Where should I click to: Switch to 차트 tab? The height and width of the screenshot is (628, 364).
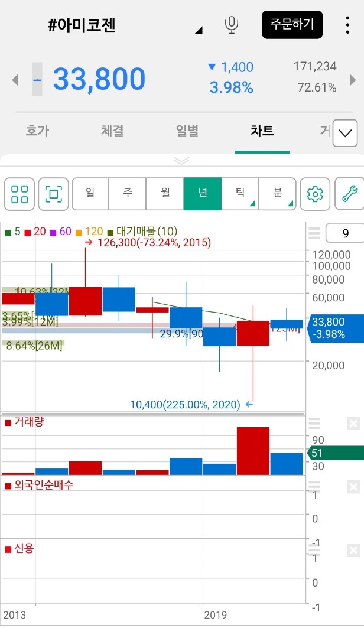point(262,131)
